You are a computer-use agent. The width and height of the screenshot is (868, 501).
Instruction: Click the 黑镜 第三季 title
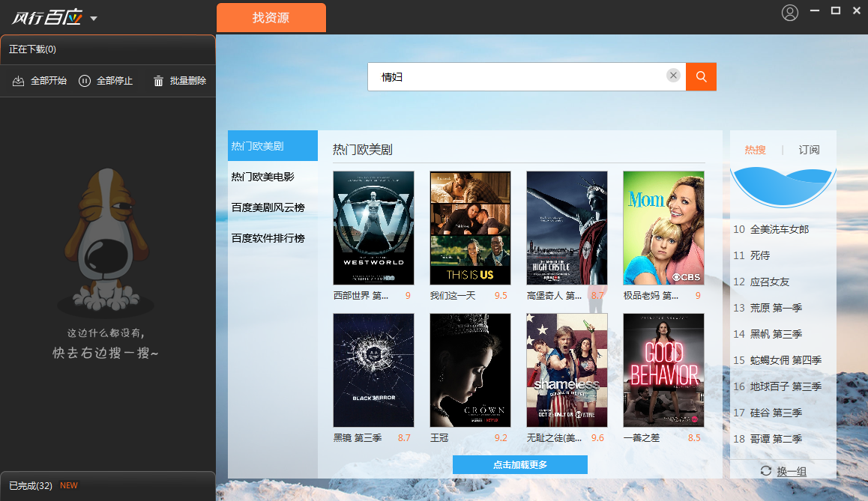[358, 438]
